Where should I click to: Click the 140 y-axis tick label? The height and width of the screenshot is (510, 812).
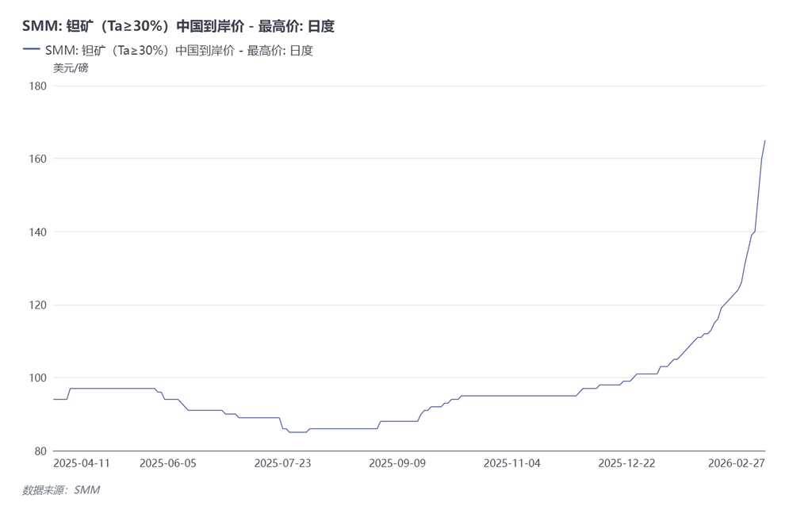point(38,232)
